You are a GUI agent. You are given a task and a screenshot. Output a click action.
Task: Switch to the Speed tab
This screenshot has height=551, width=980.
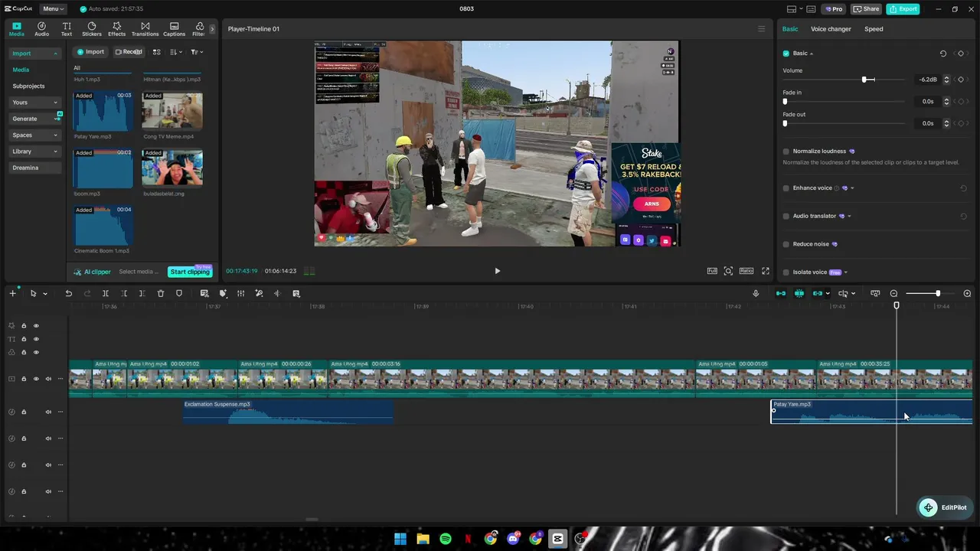pyautogui.click(x=874, y=29)
